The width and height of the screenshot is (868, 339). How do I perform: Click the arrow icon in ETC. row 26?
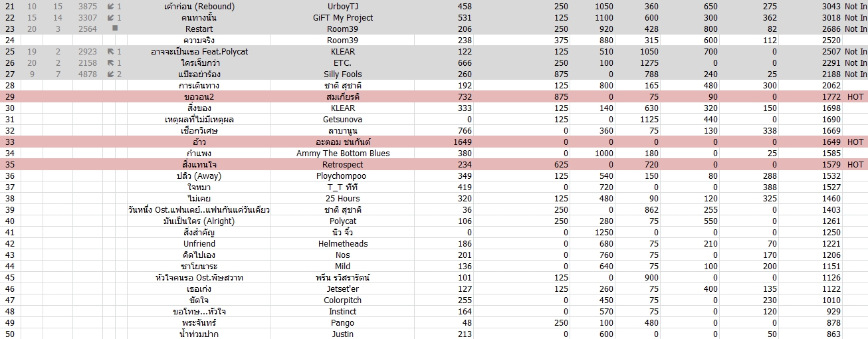pyautogui.click(x=110, y=62)
